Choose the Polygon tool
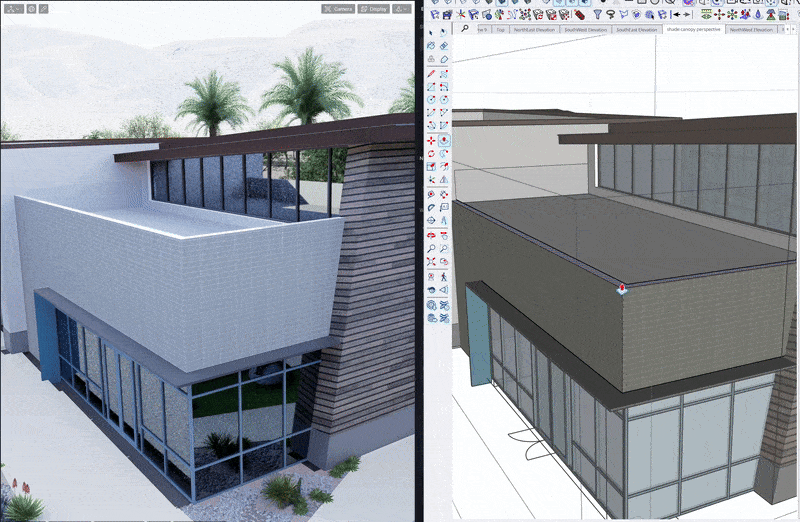 [444, 100]
